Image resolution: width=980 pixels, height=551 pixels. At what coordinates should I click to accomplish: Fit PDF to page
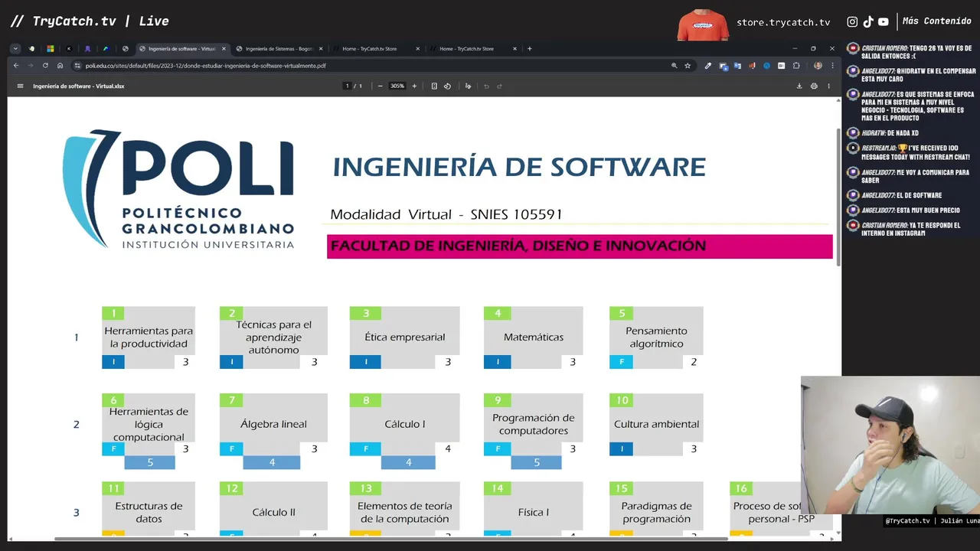click(x=434, y=86)
